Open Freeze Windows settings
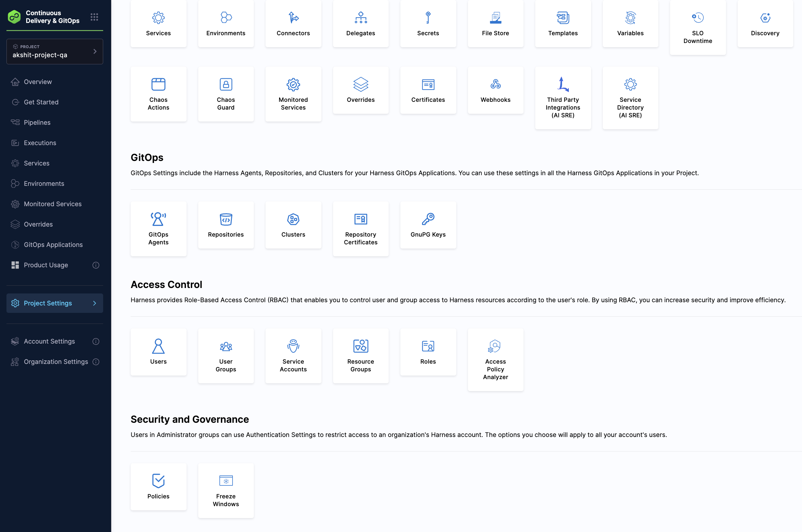 click(226, 490)
